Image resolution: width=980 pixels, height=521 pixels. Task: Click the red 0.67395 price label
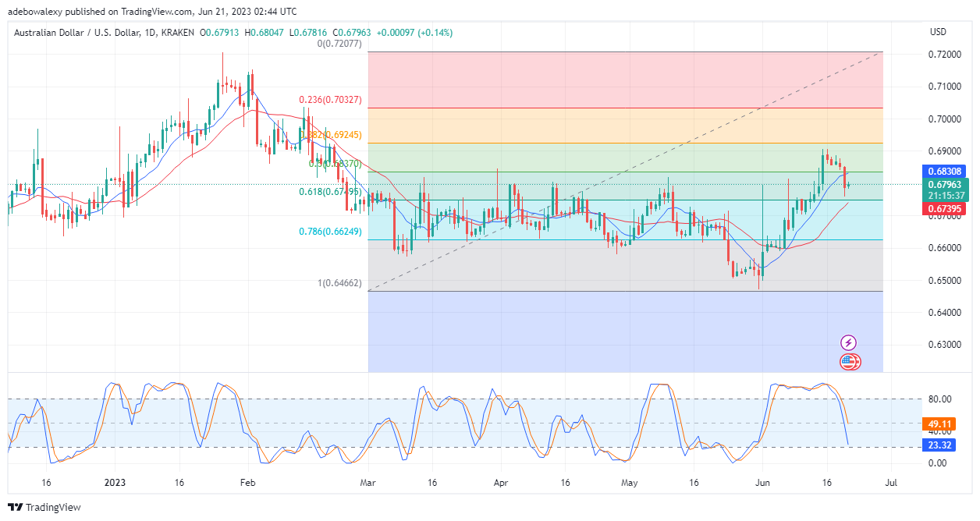pyautogui.click(x=946, y=209)
